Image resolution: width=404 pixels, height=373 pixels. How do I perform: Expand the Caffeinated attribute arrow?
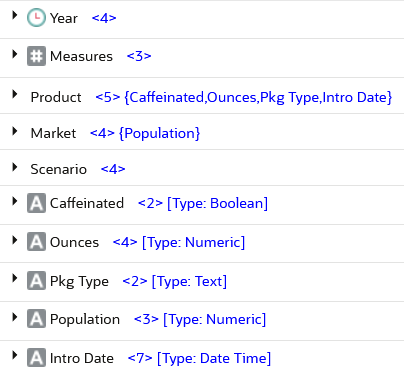(x=14, y=201)
